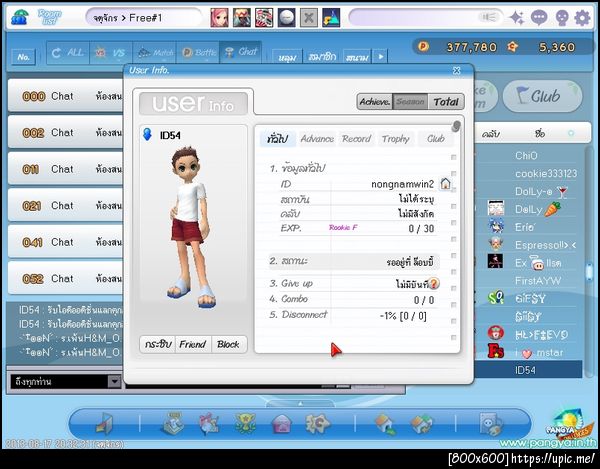Screen dimensions: 600x469
Task: Click the Friend button
Action: (x=192, y=344)
